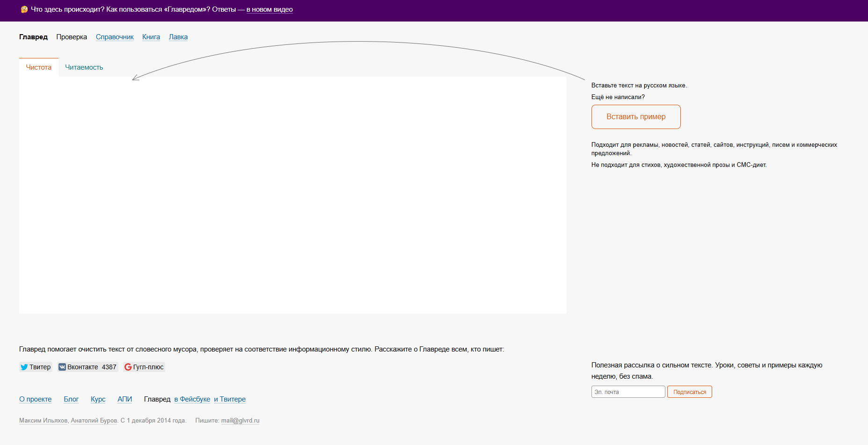Image resolution: width=868 pixels, height=445 pixels.
Task: Share via Твитер button
Action: [x=36, y=367]
